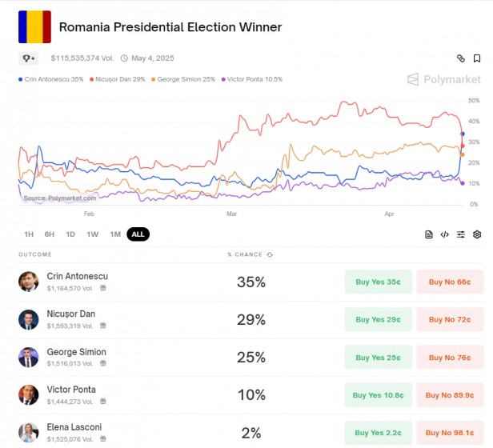Open the embed code icon

(x=445, y=234)
